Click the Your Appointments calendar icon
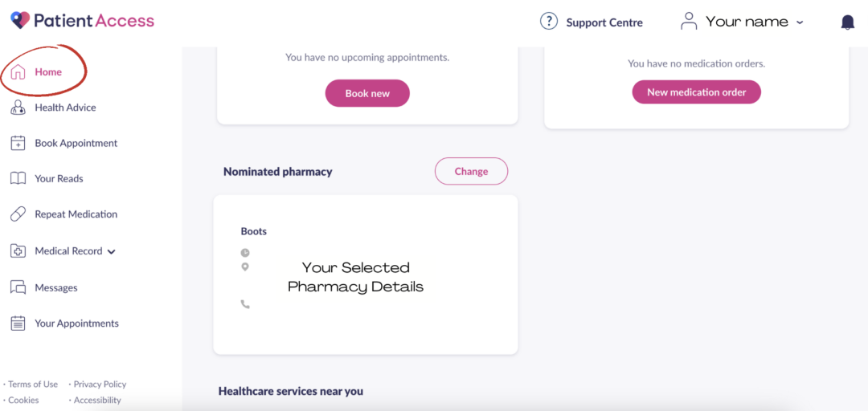This screenshot has height=411, width=868. coord(18,324)
